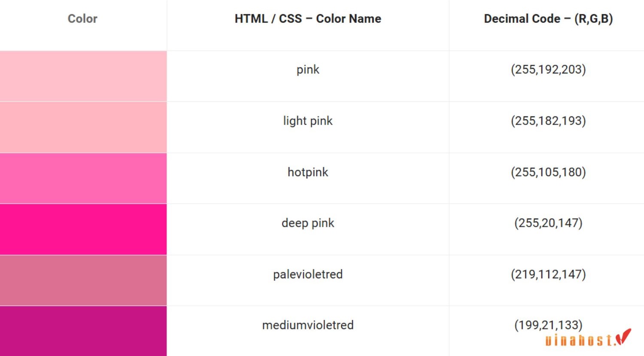
Task: Click the deep pink name text
Action: [x=308, y=223]
